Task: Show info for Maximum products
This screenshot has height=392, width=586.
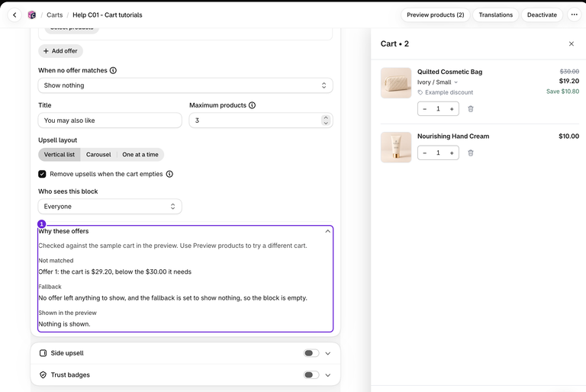Action: click(253, 105)
